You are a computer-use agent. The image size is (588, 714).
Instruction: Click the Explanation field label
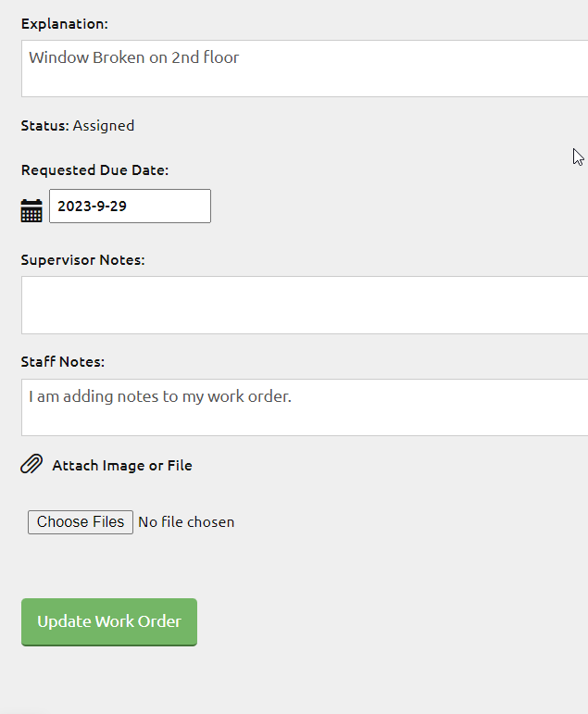click(65, 23)
